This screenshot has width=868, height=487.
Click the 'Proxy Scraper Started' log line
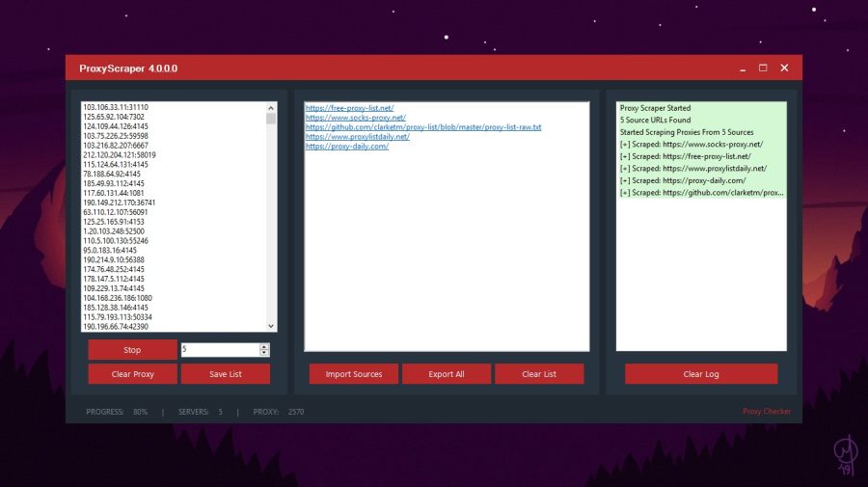[655, 108]
